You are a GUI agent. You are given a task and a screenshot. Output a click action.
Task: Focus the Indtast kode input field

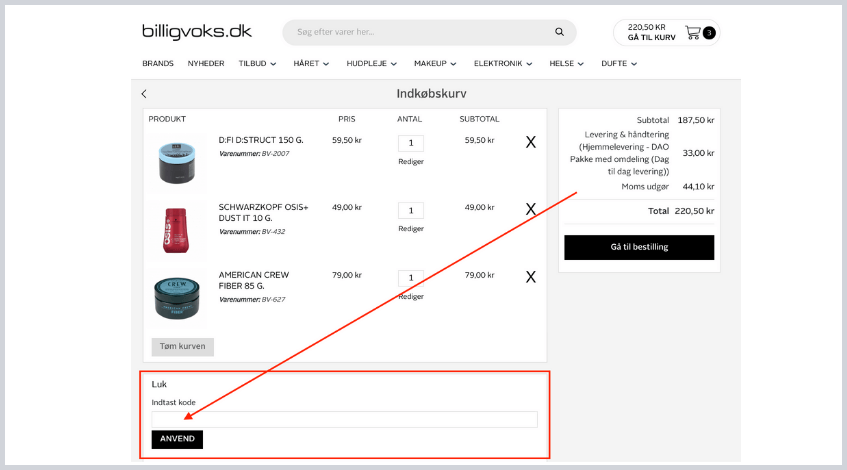tap(344, 419)
